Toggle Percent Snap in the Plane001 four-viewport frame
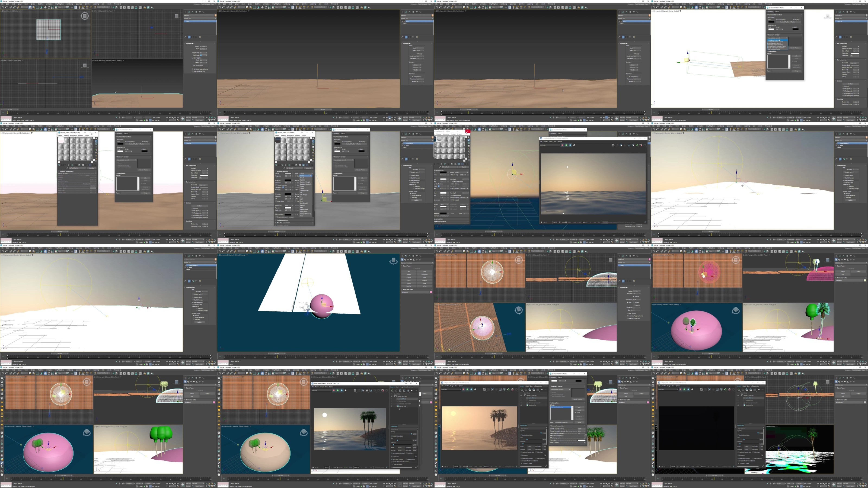This screenshot has width=868, height=488. [87, 7]
